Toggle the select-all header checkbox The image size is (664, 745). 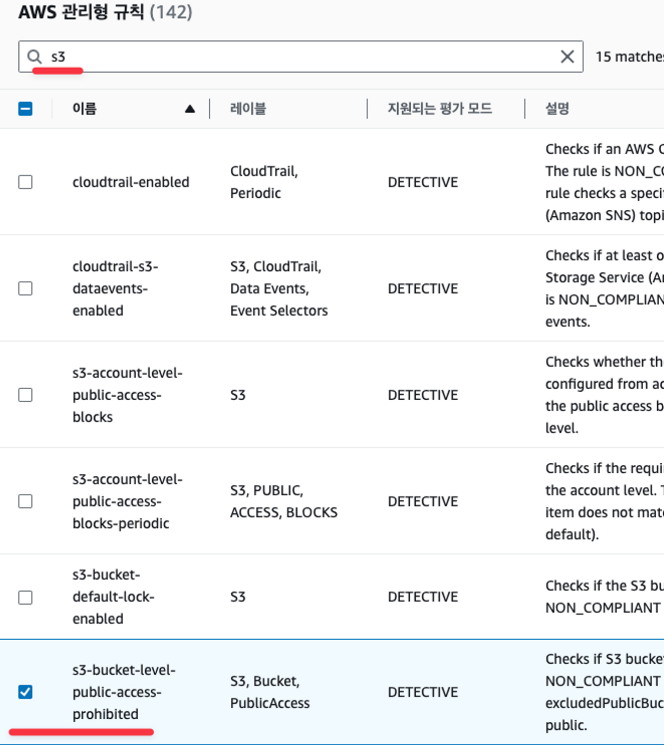click(x=25, y=109)
